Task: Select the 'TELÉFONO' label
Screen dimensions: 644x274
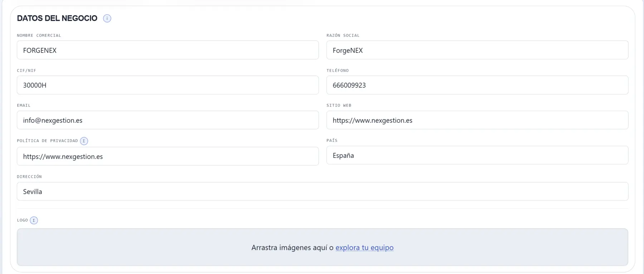Action: (338, 70)
